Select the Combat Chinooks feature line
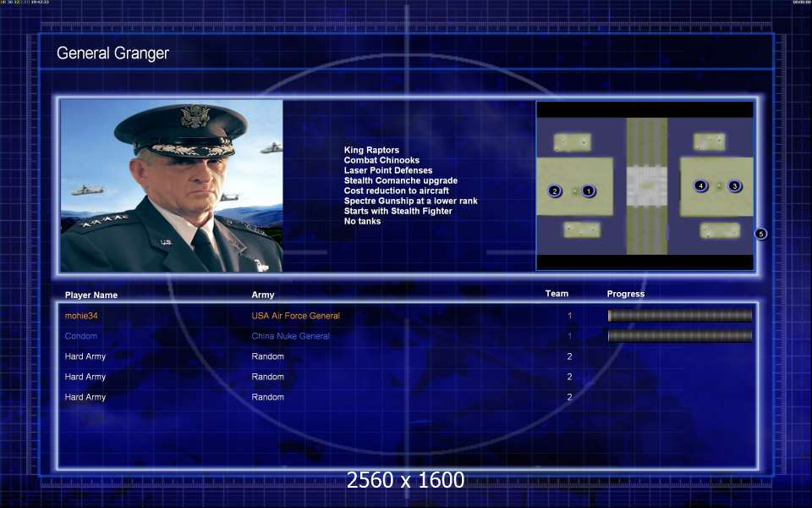Screen dimensions: 812x508 click(x=381, y=160)
